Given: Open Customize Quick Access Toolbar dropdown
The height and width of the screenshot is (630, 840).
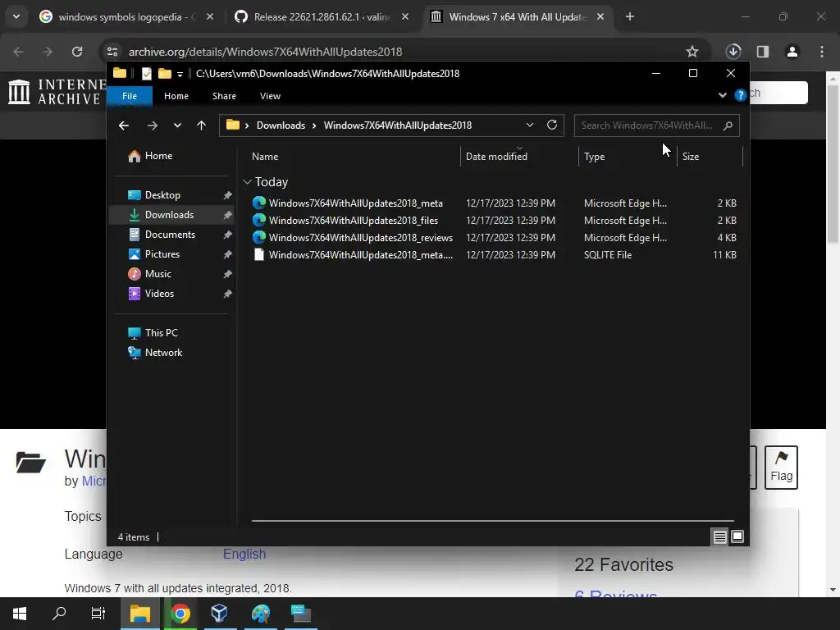Looking at the screenshot, I should [180, 74].
